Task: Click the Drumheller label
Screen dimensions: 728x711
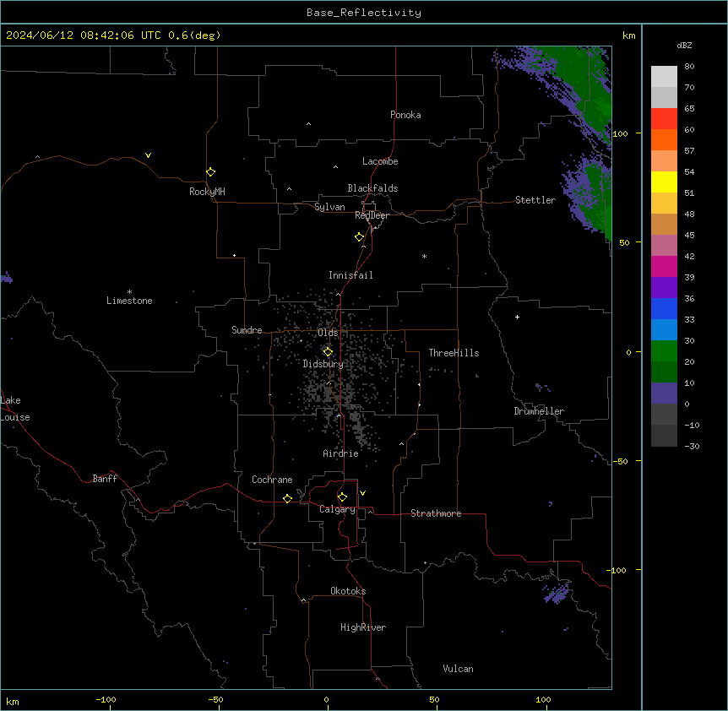Action: coord(539,411)
